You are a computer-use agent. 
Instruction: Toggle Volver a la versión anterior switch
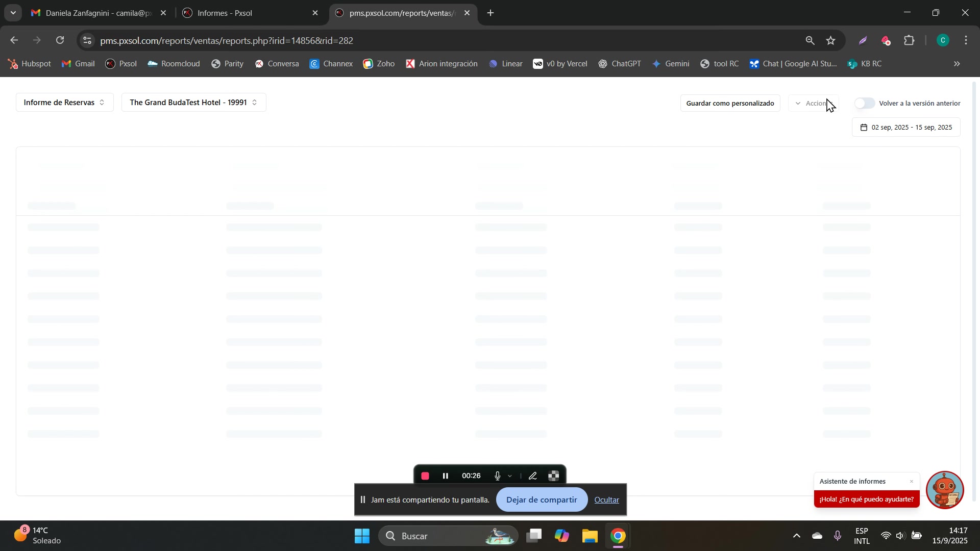(865, 103)
